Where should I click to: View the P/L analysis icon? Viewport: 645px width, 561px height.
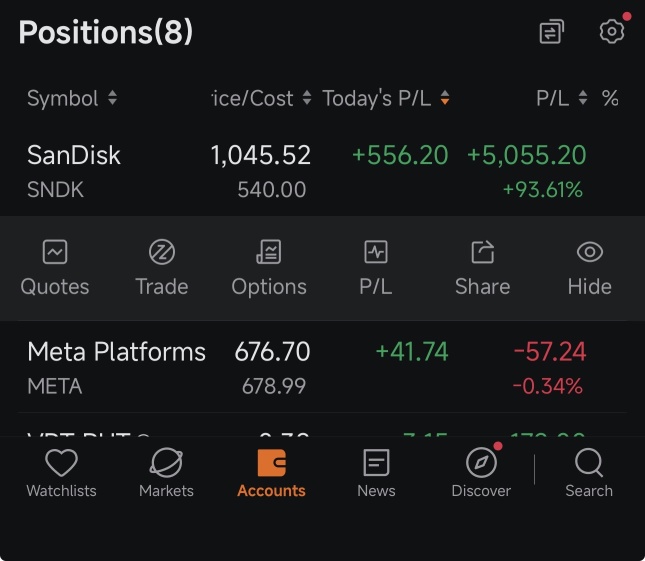376,252
